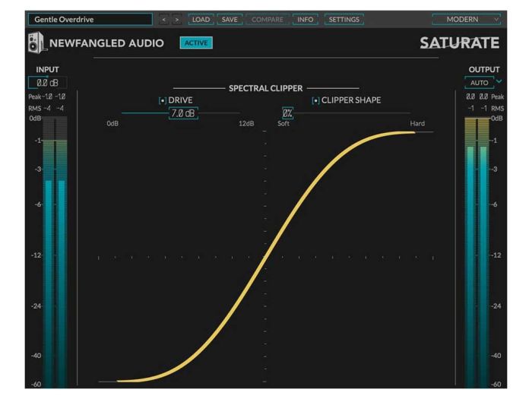This screenshot has width=532, height=399.
Task: Toggle the ACTIVE bypass button
Action: click(196, 43)
